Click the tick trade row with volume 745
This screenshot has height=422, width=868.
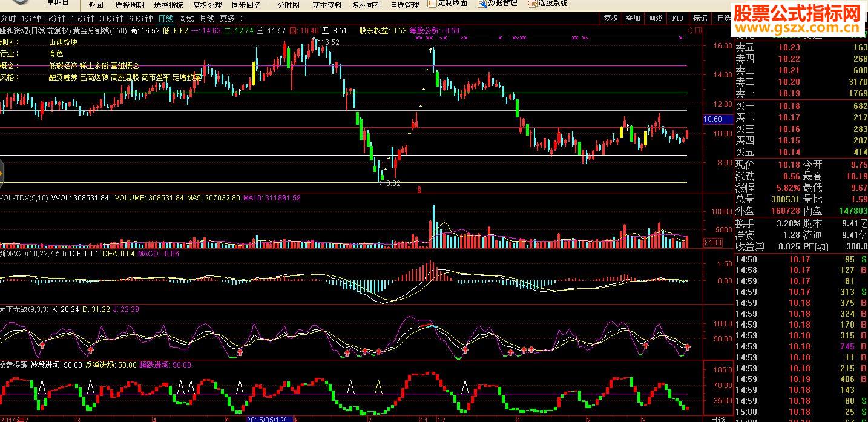(x=801, y=346)
